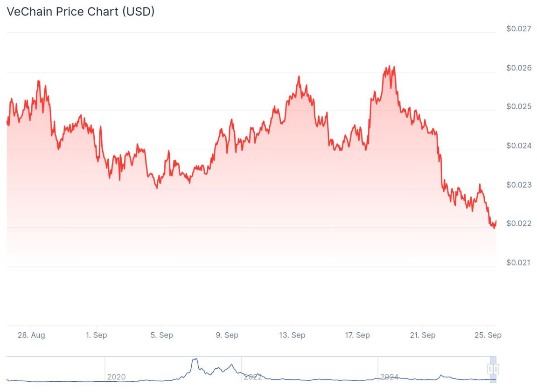
Task: Click the VeChain Price Chart (USD) title
Action: 80,12
